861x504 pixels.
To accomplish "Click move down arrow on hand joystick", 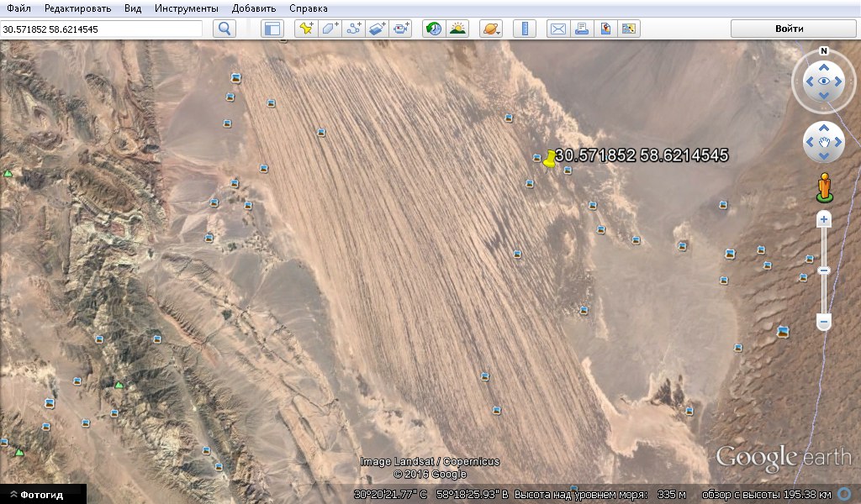I will [824, 156].
